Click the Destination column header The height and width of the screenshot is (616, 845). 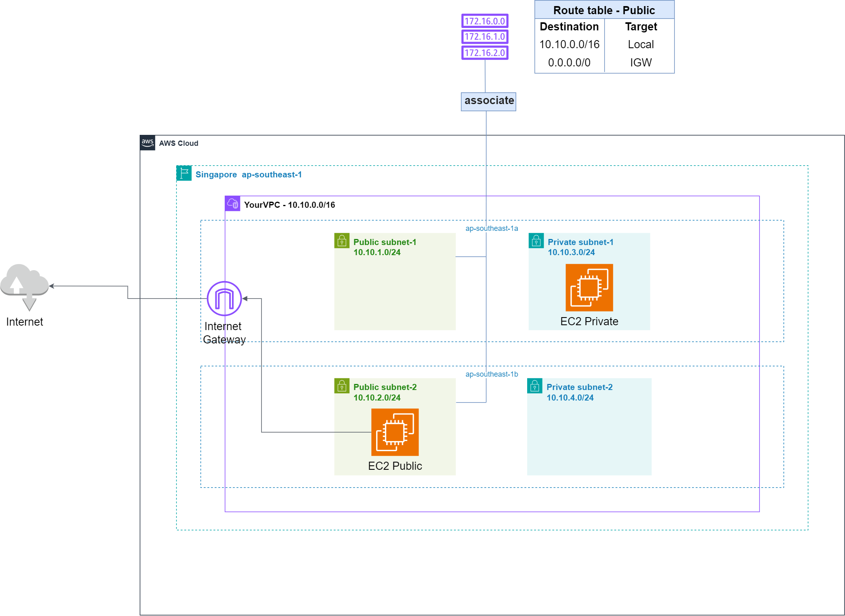click(x=569, y=27)
